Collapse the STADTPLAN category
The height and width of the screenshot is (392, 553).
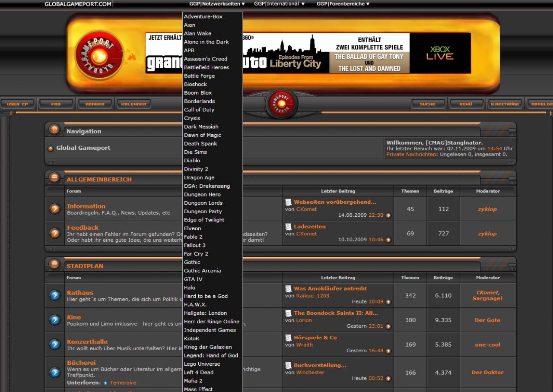[x=54, y=263]
